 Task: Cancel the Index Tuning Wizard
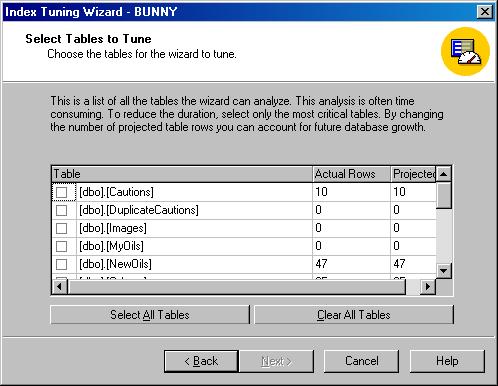[x=362, y=361]
